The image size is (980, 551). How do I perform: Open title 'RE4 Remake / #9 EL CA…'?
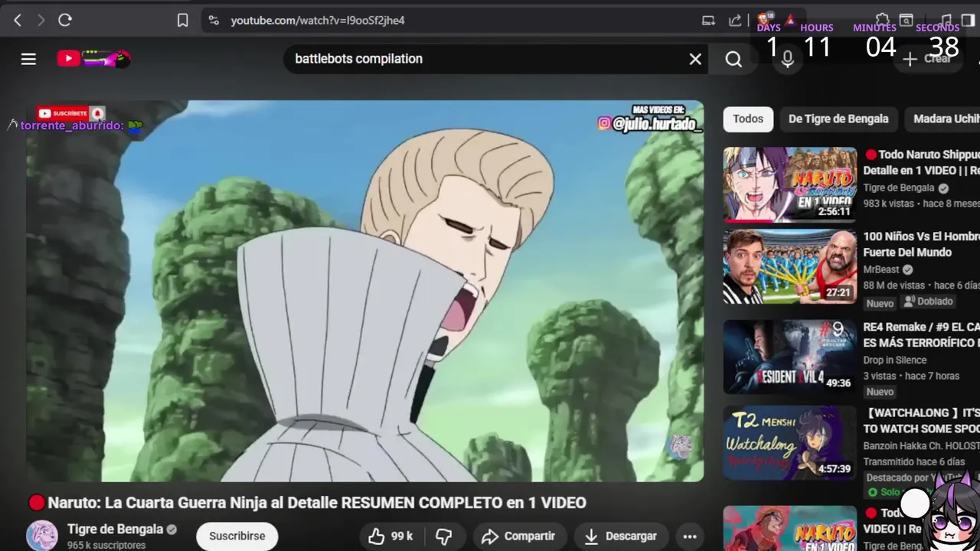tap(922, 334)
